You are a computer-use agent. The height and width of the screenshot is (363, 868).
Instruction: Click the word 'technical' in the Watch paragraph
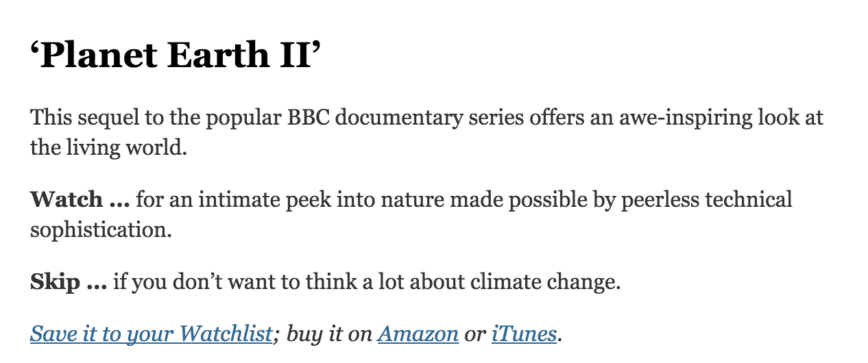(749, 200)
